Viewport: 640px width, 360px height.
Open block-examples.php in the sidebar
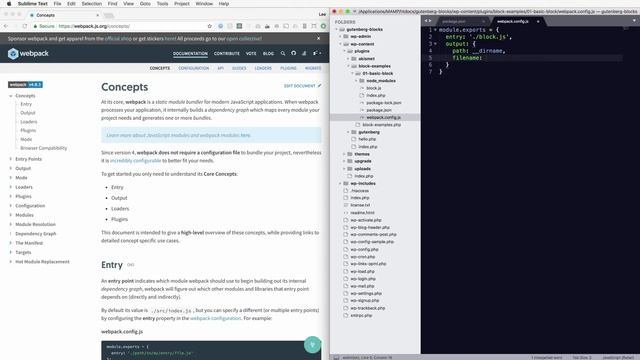(382, 125)
